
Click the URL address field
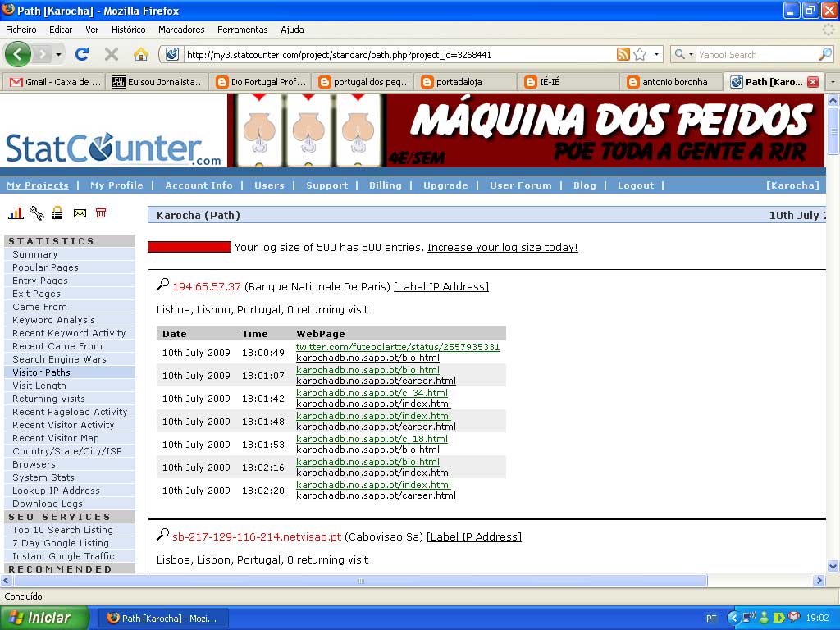click(399, 55)
